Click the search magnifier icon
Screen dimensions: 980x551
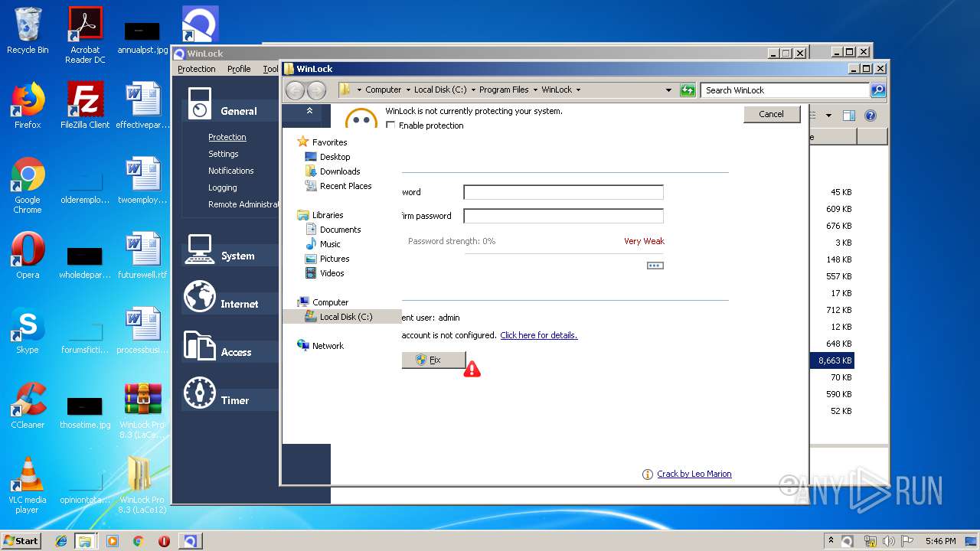click(878, 90)
